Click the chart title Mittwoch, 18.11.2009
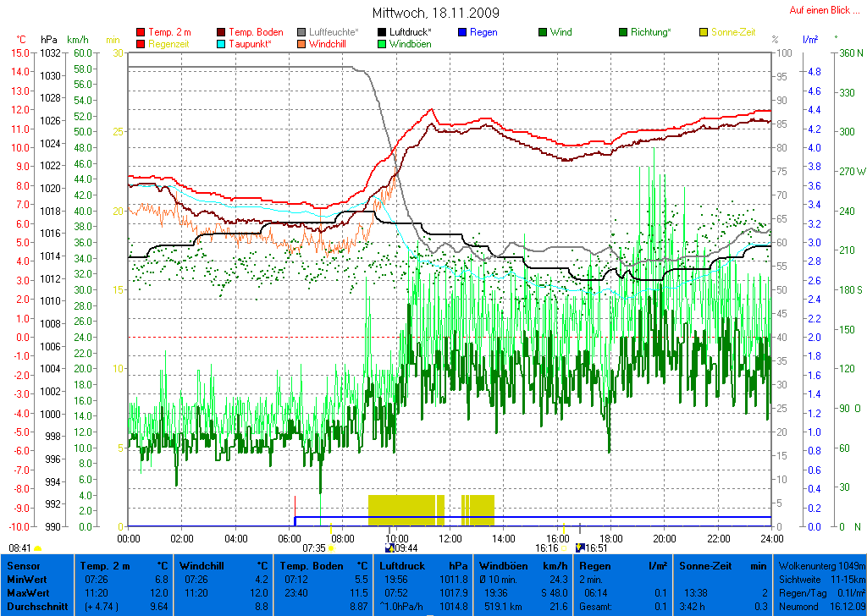 tap(435, 13)
